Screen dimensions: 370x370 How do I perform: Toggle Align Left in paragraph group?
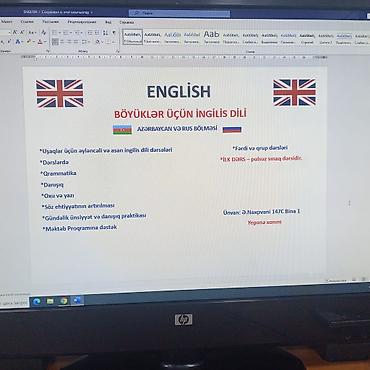pyautogui.click(x=55, y=42)
